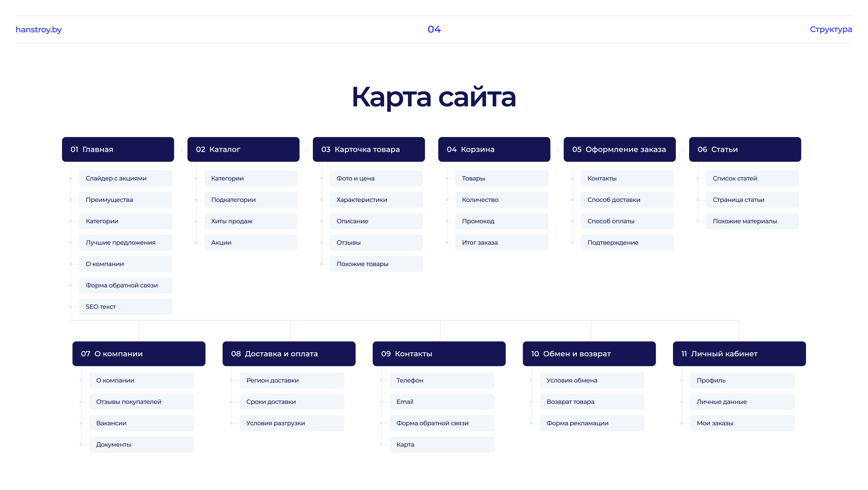
Task: Select the Возврат товара item
Action: pyautogui.click(x=592, y=402)
